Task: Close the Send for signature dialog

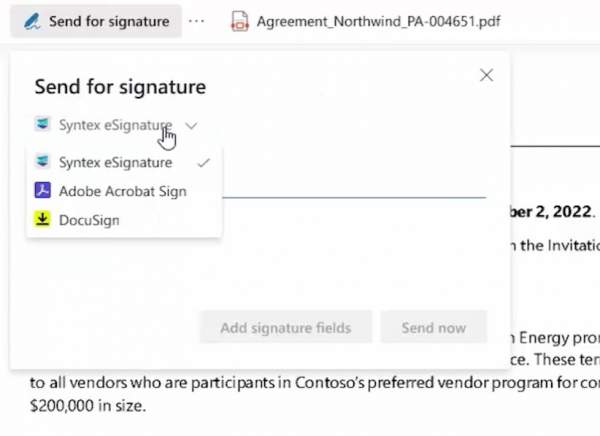Action: (486, 75)
